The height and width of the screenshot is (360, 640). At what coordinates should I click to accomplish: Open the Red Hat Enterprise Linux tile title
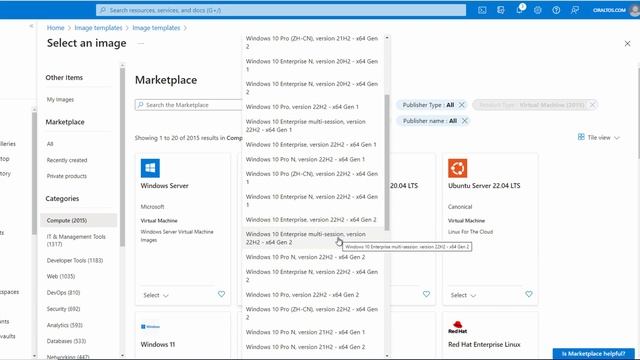[484, 344]
